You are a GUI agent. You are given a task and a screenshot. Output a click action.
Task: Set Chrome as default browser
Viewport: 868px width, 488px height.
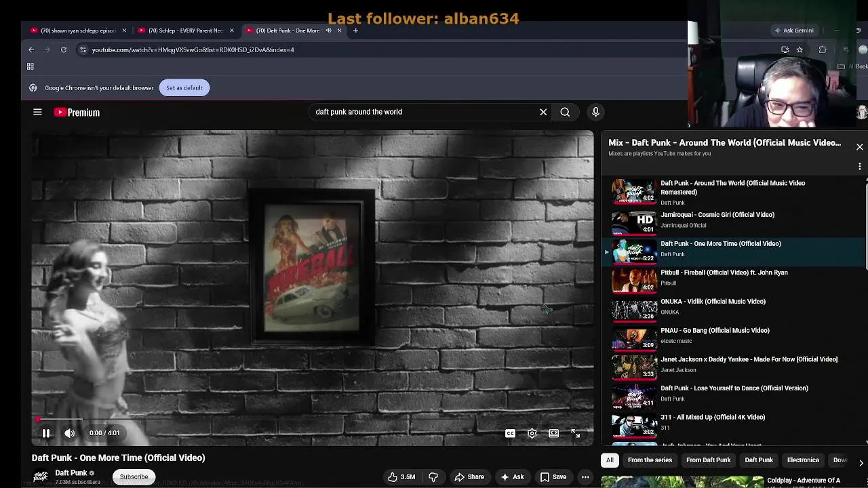tap(184, 87)
